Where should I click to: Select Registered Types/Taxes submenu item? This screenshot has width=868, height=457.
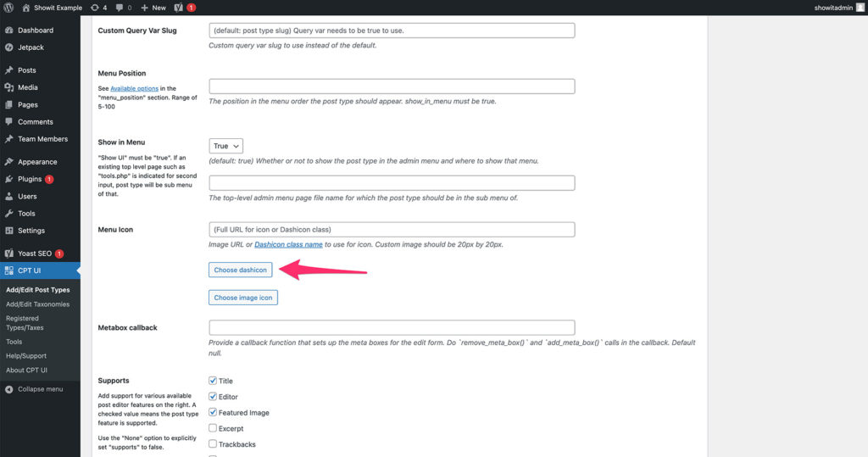pyautogui.click(x=25, y=323)
